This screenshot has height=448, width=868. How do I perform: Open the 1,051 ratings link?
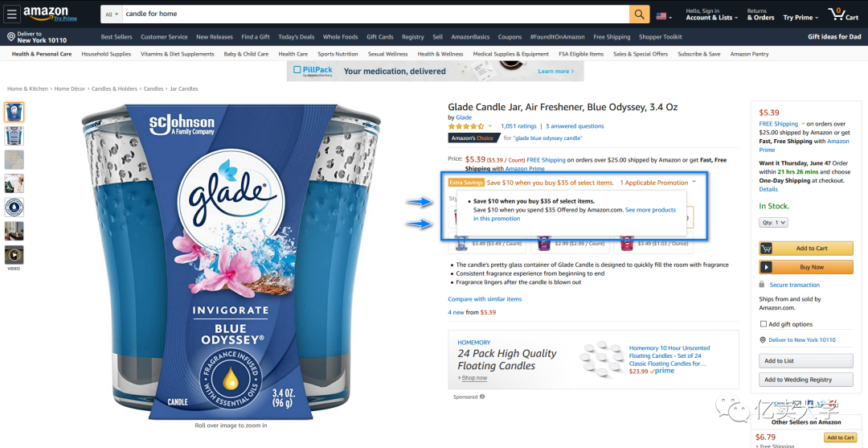pyautogui.click(x=518, y=126)
